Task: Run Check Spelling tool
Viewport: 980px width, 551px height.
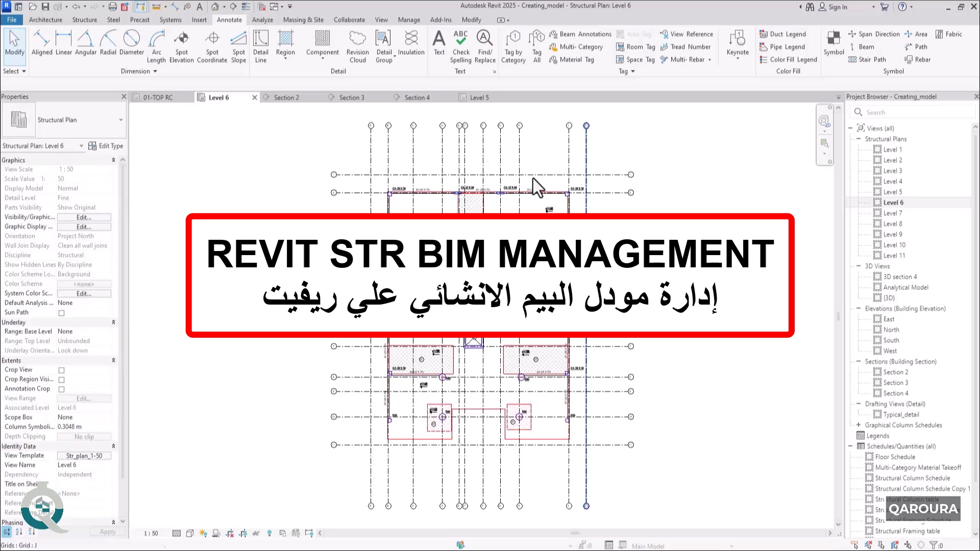Action: click(x=460, y=46)
